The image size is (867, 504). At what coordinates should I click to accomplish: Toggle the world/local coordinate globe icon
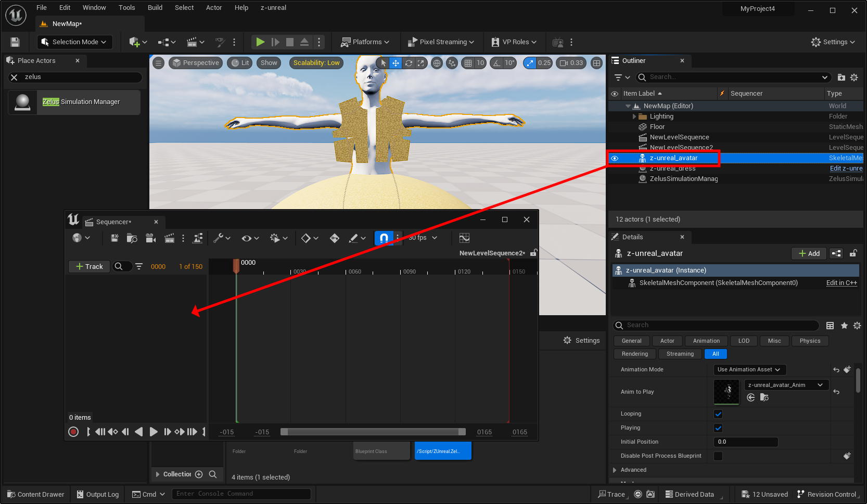coord(437,63)
